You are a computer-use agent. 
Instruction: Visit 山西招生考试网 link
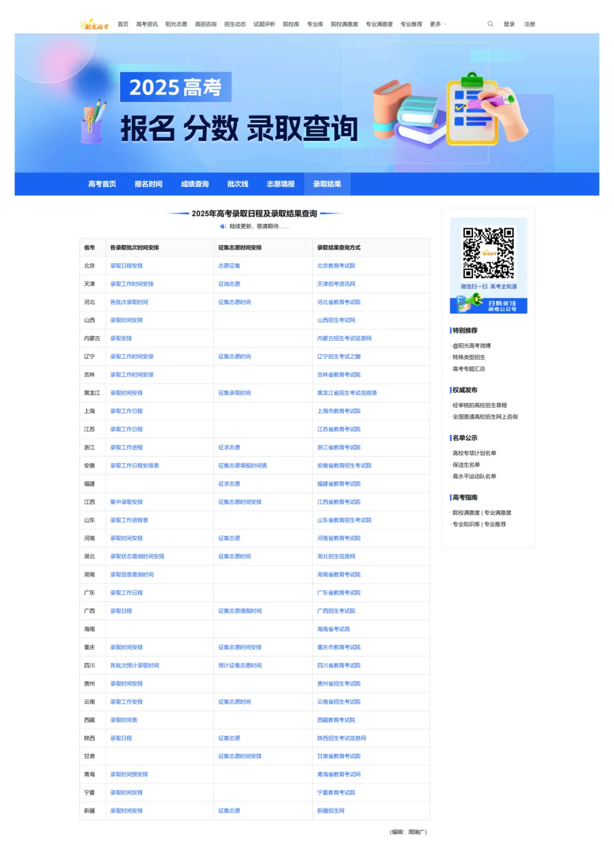(x=336, y=321)
